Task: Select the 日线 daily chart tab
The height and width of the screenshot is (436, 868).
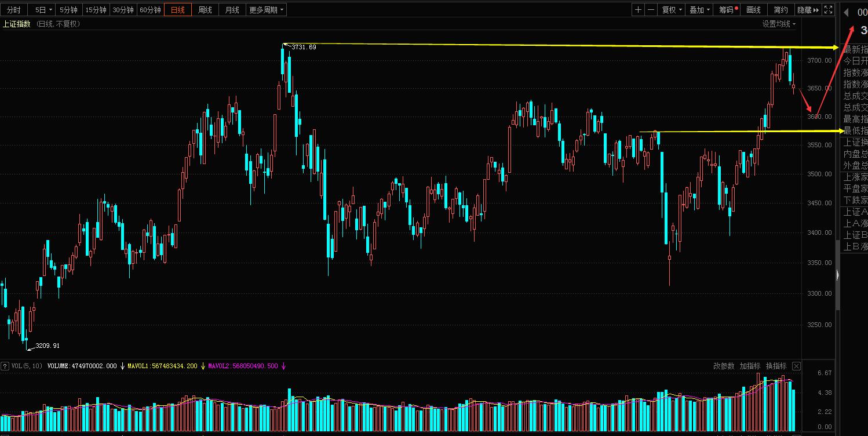Action: pyautogui.click(x=177, y=10)
